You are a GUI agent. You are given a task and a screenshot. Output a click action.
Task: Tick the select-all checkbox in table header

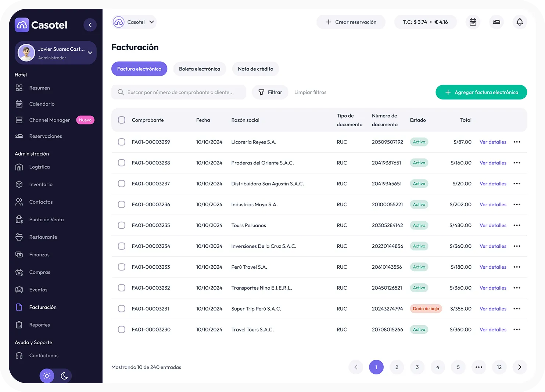(122, 120)
